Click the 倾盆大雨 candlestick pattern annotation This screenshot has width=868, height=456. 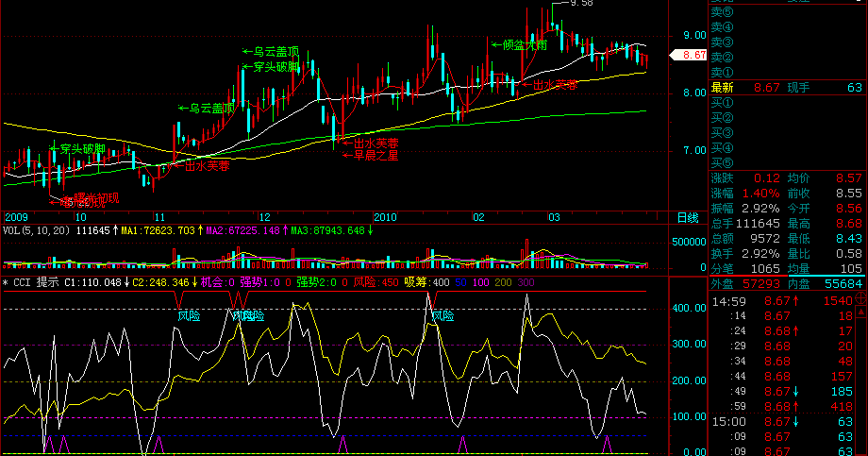[x=525, y=45]
